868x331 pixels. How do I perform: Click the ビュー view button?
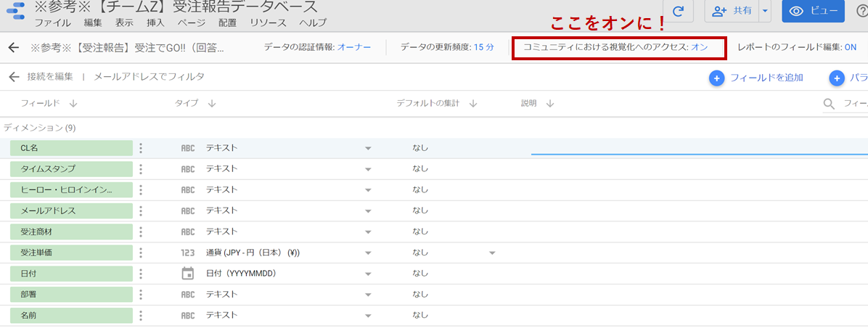(813, 11)
